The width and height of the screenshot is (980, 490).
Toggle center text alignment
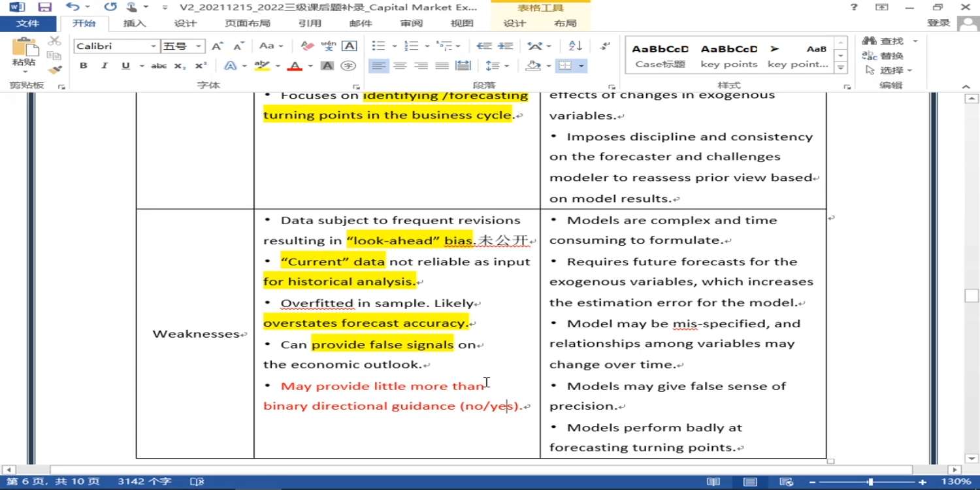pos(400,66)
